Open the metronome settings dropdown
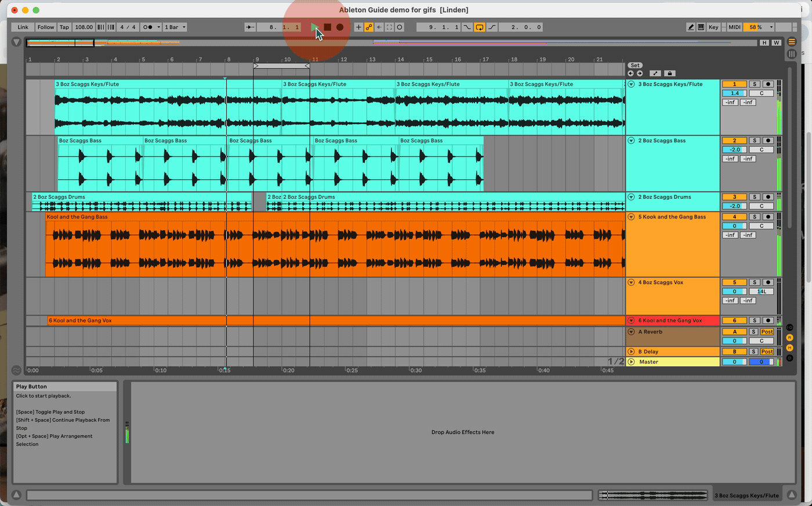Screen dimensions: 812x506 click(158, 27)
